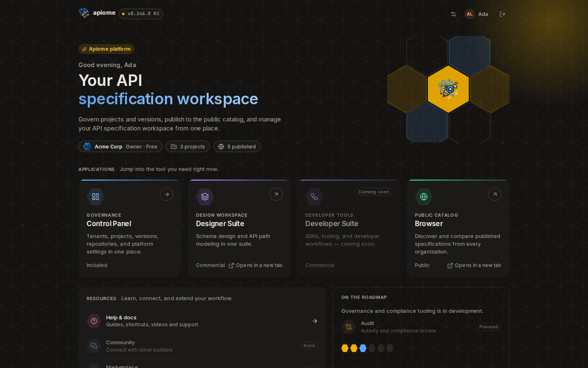
Task: Click the Coming soon badge
Action: pos(374,192)
